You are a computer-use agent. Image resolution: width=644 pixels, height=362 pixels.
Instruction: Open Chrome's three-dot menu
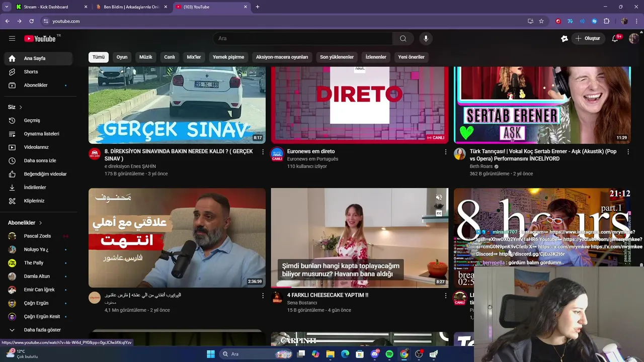pyautogui.click(x=637, y=21)
